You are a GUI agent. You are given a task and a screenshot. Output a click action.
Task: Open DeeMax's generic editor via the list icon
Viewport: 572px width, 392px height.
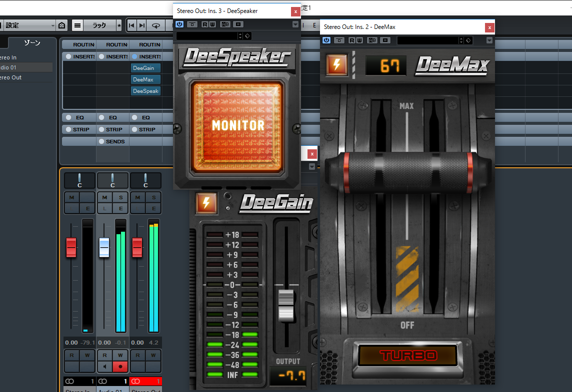385,40
